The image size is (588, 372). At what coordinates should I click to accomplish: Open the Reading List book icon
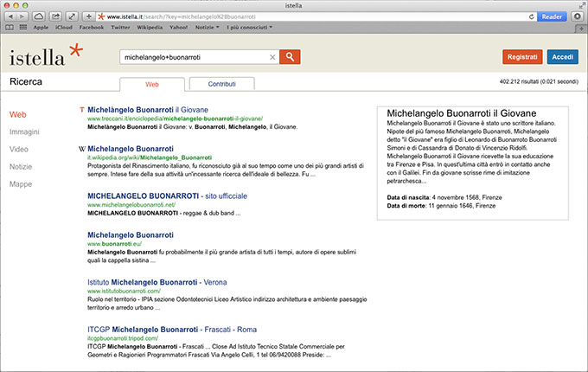(x=10, y=28)
